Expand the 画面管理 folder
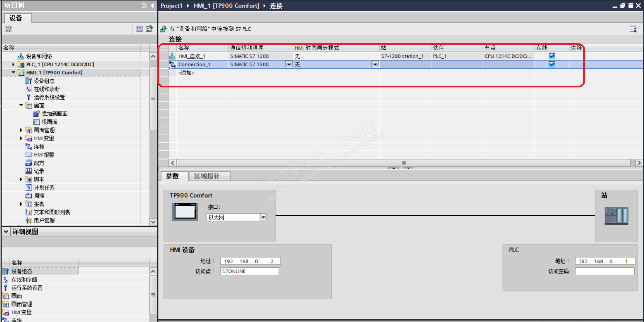This screenshot has width=644, height=322. click(x=21, y=130)
